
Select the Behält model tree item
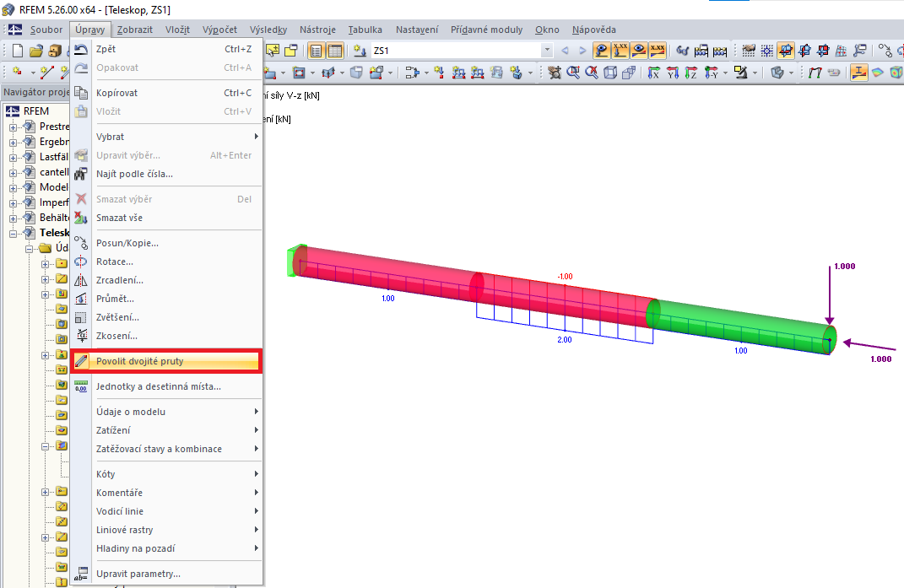click(x=54, y=218)
